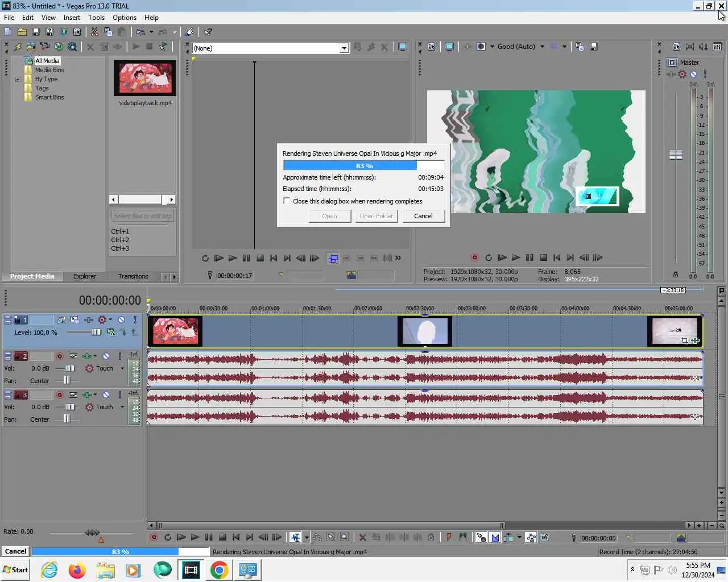Toggle Automatic Crossfades in timeline toolbar
Screen dimensions: 728x582
495,537
